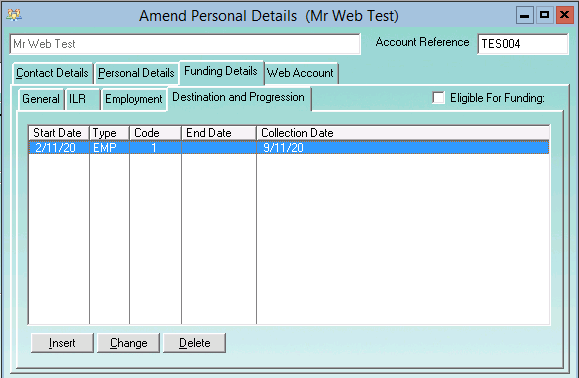Click the Code value 1 cell

click(155, 148)
